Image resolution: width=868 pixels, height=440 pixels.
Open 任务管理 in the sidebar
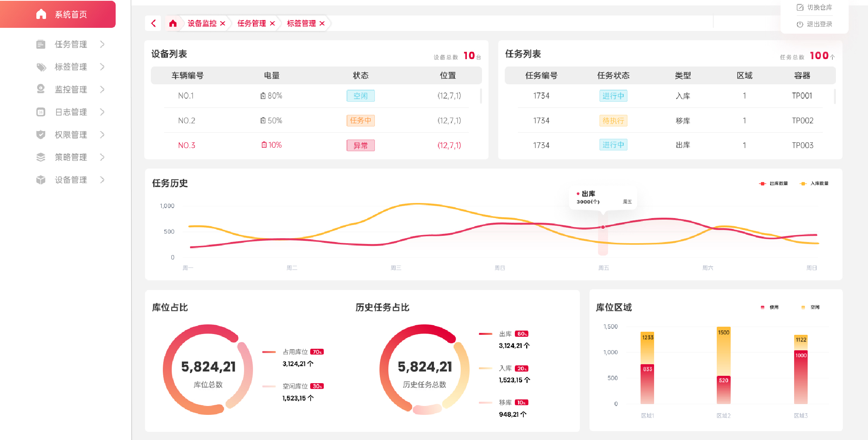click(x=71, y=44)
